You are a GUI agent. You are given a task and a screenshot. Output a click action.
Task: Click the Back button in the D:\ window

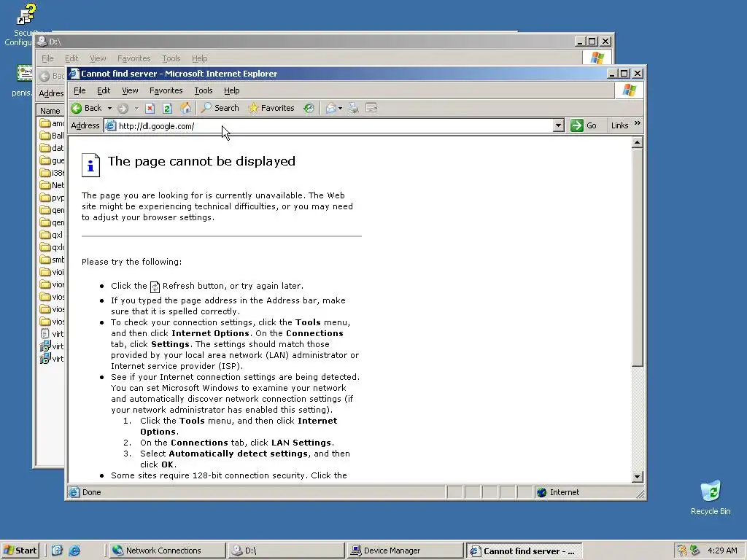52,76
